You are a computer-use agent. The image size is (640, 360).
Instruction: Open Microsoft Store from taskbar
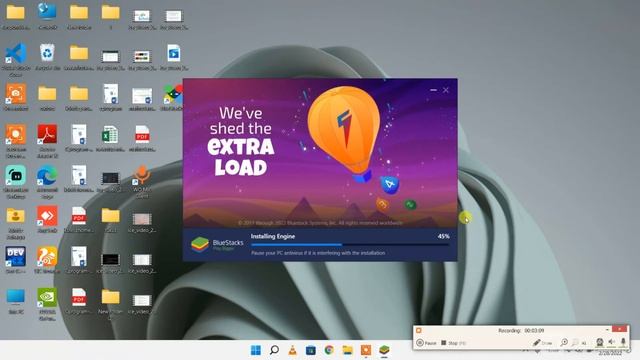tap(311, 350)
